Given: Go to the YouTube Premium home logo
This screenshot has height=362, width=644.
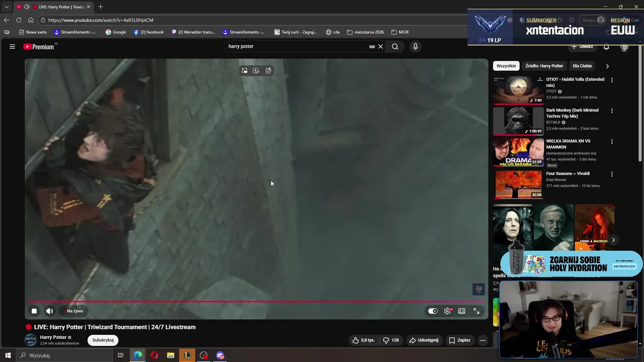Looking at the screenshot, I should click(x=39, y=47).
